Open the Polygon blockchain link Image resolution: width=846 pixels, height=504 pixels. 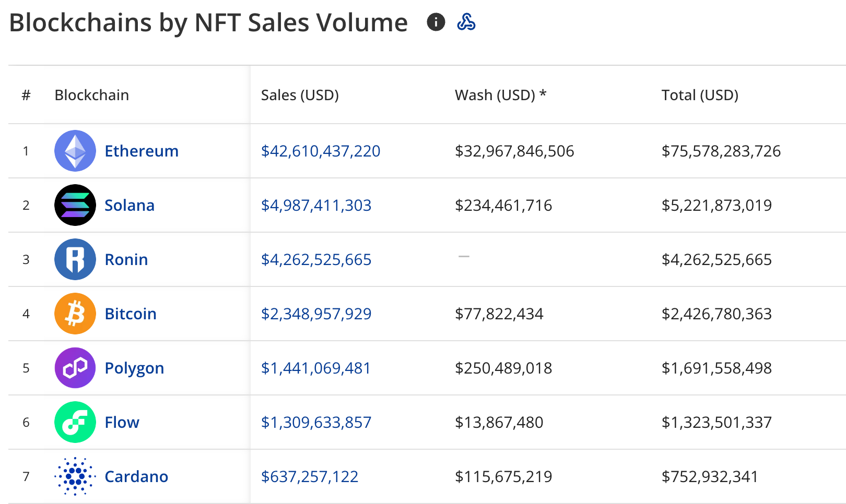(134, 368)
